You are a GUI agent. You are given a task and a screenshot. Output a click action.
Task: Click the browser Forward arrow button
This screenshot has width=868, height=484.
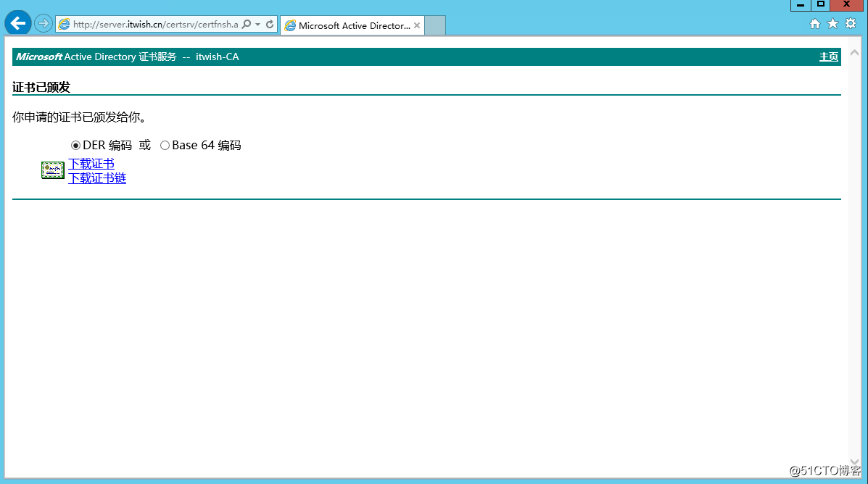pyautogui.click(x=44, y=23)
